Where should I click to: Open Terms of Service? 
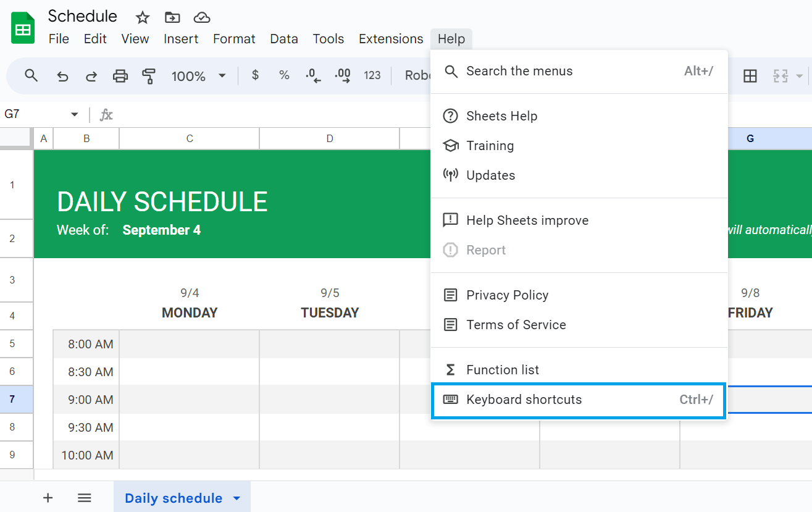point(579,325)
